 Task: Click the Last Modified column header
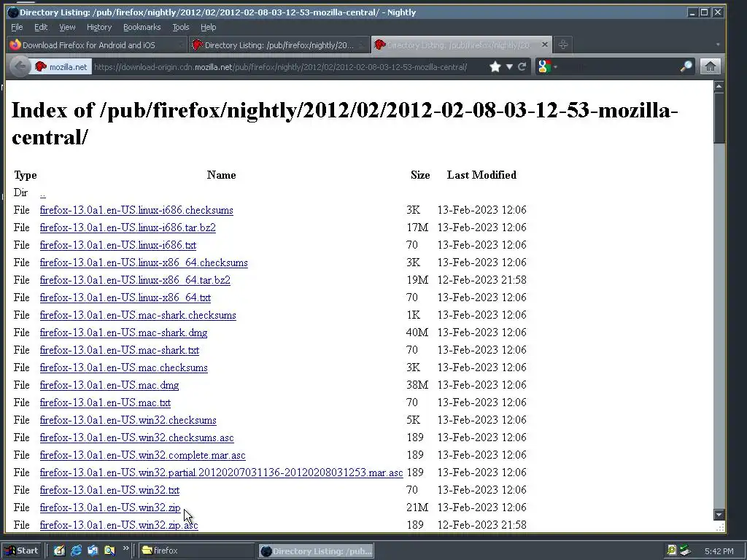[x=481, y=175]
